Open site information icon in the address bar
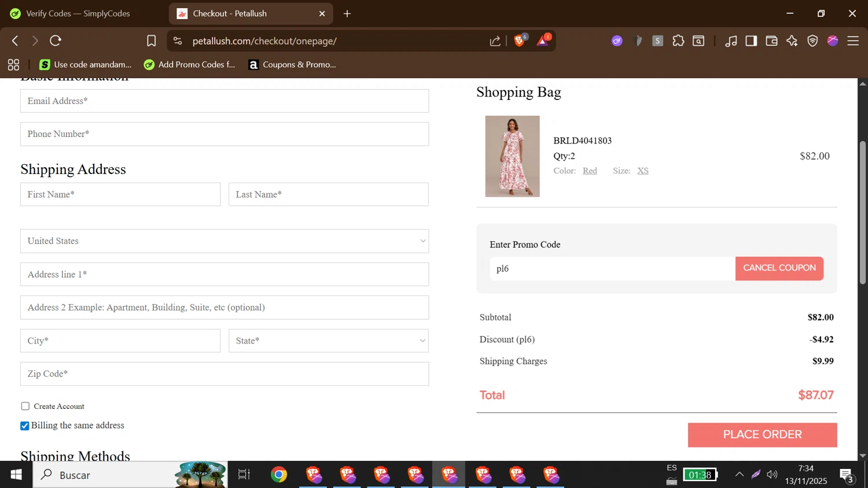The image size is (868, 488). point(178,41)
